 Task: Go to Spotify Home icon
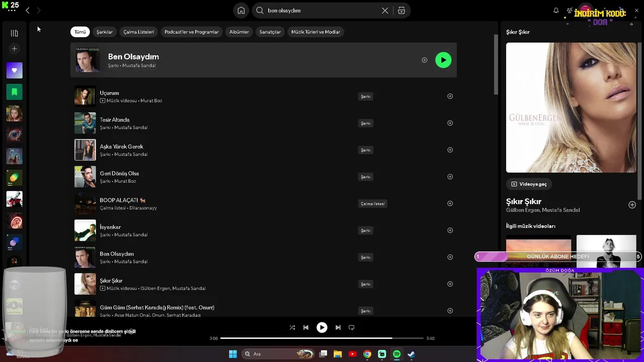coord(241,11)
